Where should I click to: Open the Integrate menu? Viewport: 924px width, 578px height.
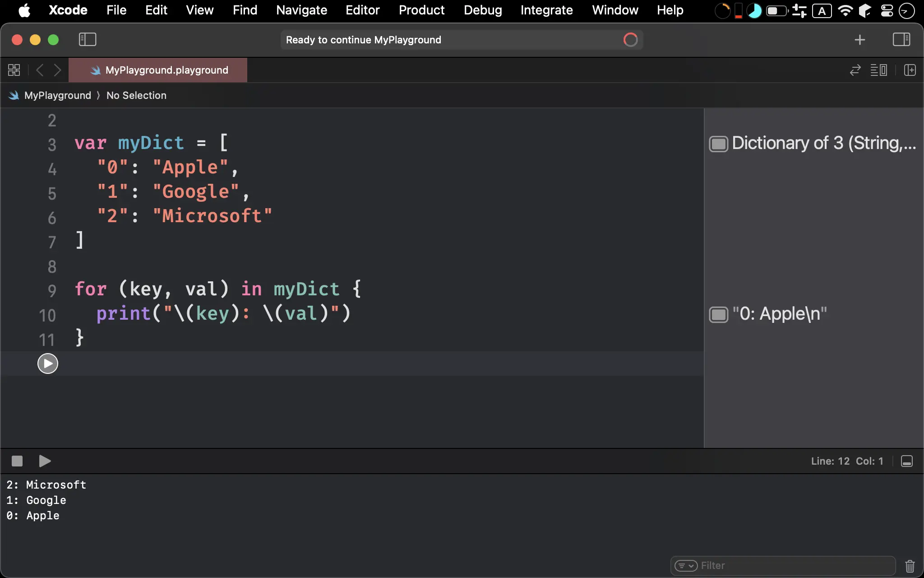click(x=546, y=10)
